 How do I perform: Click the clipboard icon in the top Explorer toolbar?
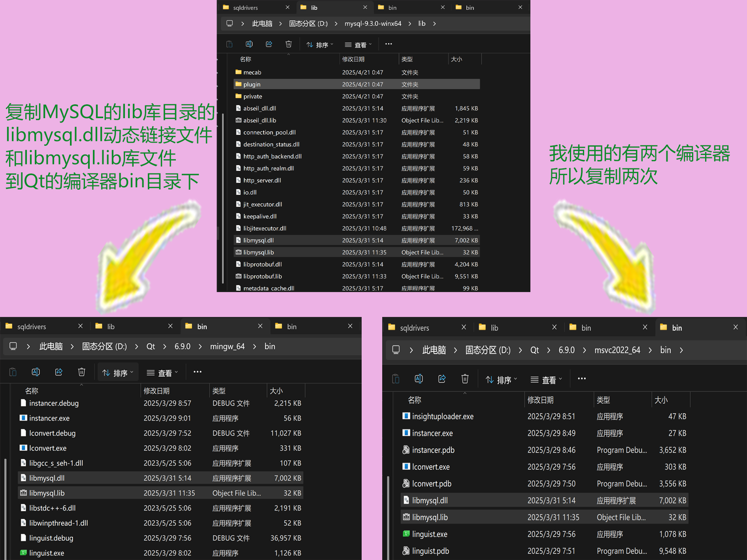point(229,44)
